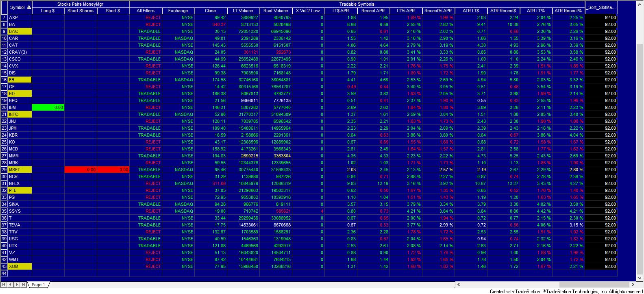
Task: Click the Stocks Pairs MoneyMgr group header
Action: pos(80,4)
